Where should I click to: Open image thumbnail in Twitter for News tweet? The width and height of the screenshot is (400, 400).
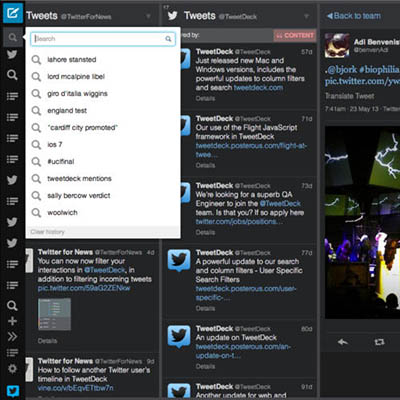(54, 314)
